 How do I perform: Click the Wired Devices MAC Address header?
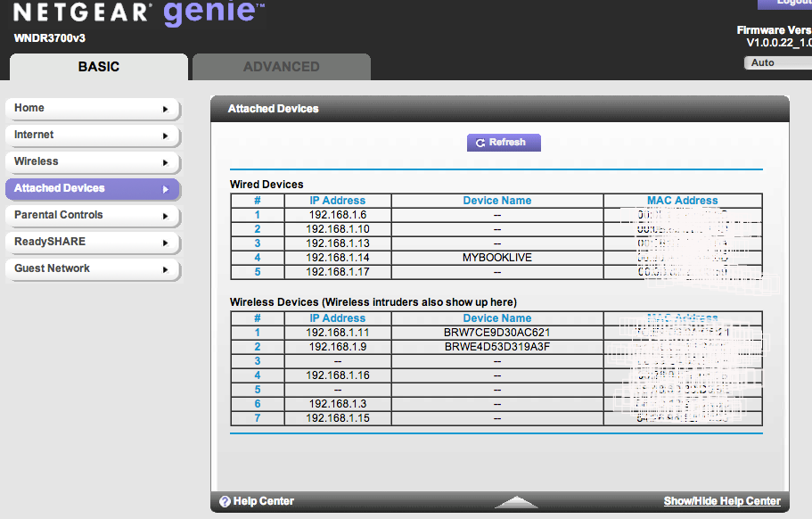(683, 201)
